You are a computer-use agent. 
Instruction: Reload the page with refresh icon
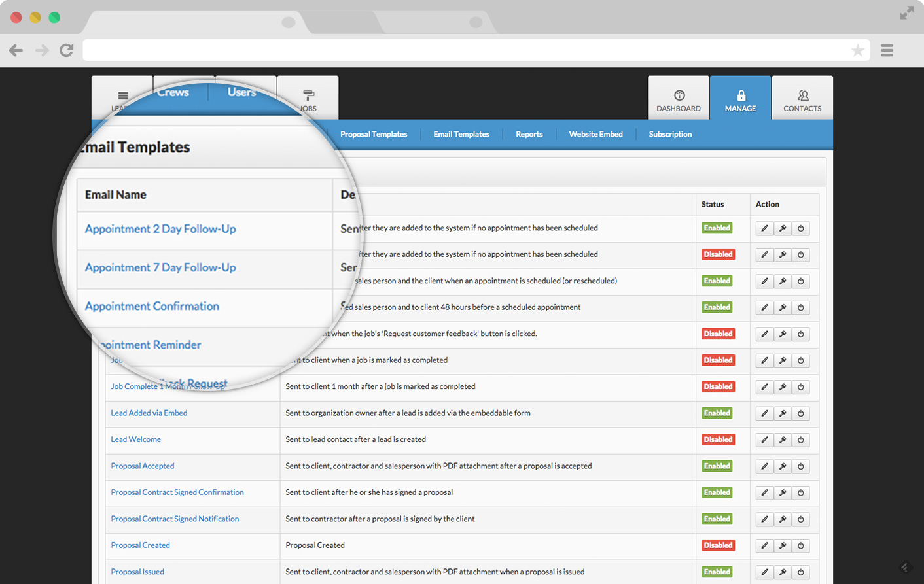pos(67,50)
